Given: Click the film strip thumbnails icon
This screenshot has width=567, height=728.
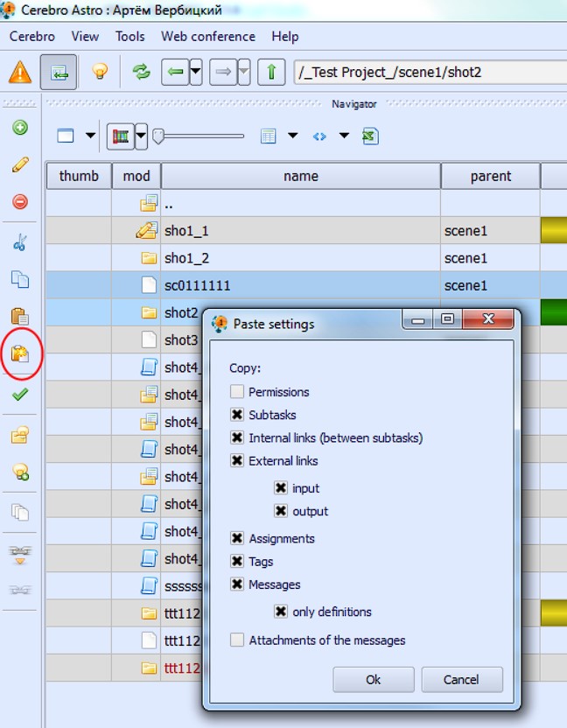Looking at the screenshot, I should (x=120, y=136).
